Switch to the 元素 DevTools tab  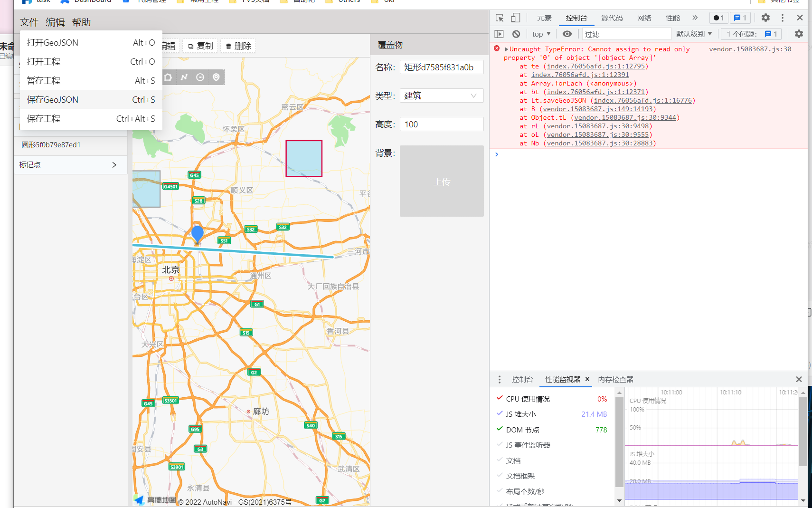pyautogui.click(x=544, y=18)
